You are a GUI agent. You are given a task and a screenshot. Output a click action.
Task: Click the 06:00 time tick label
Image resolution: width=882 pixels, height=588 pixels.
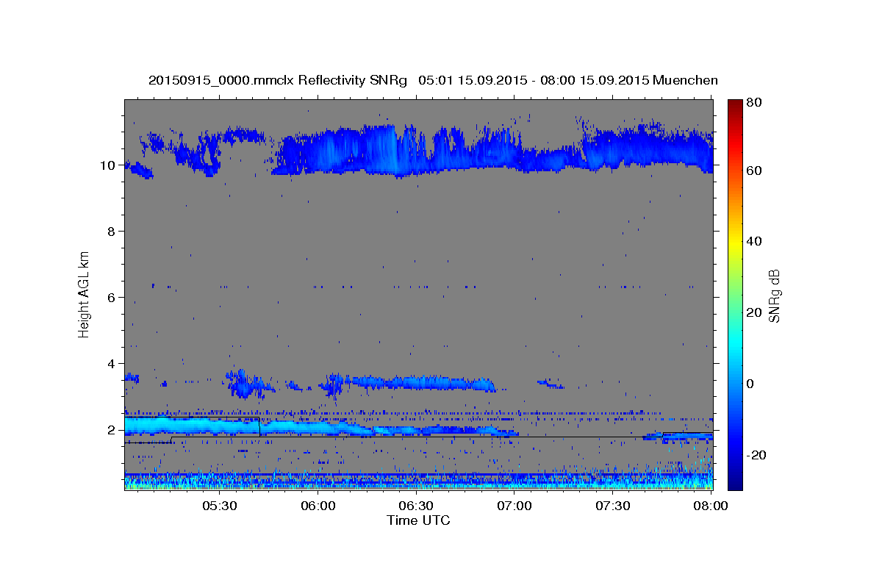coord(318,506)
